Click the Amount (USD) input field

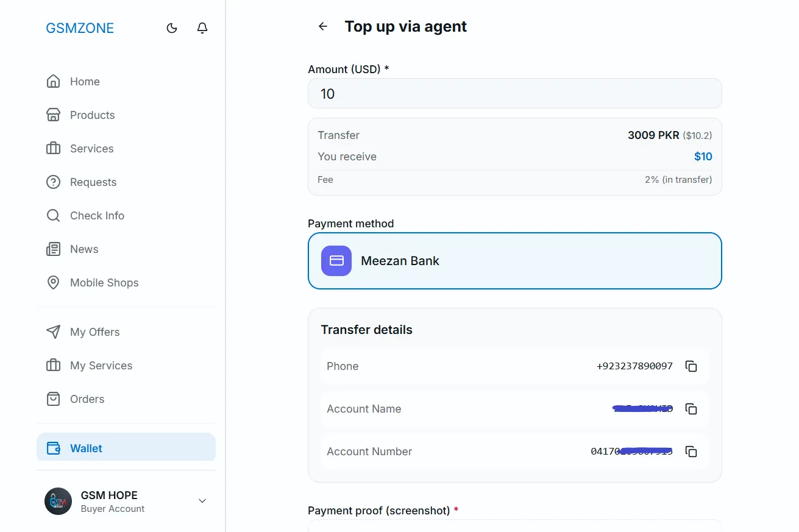[x=514, y=93]
